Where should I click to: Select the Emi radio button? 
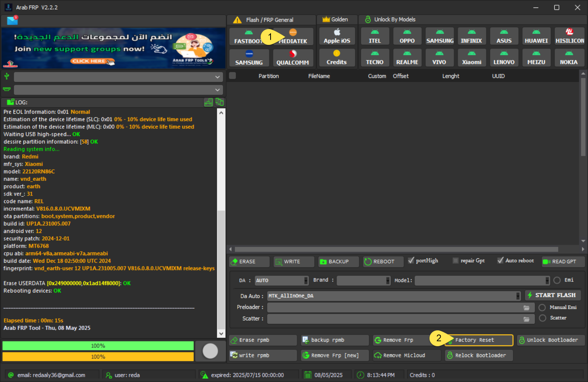click(557, 280)
